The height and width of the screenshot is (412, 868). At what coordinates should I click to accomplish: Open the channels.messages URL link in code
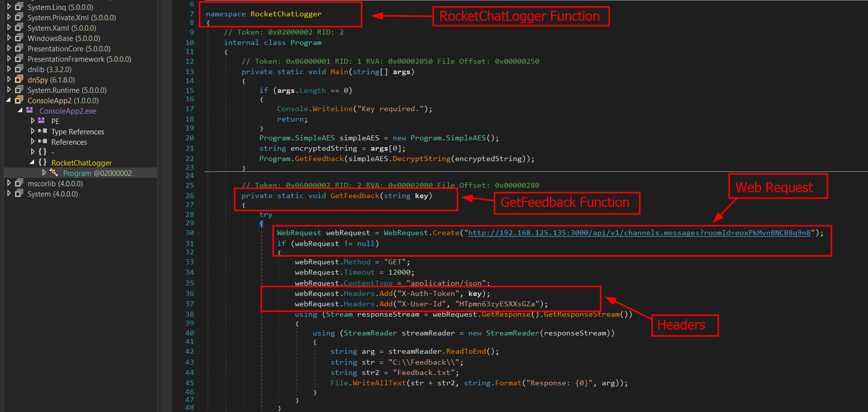639,233
